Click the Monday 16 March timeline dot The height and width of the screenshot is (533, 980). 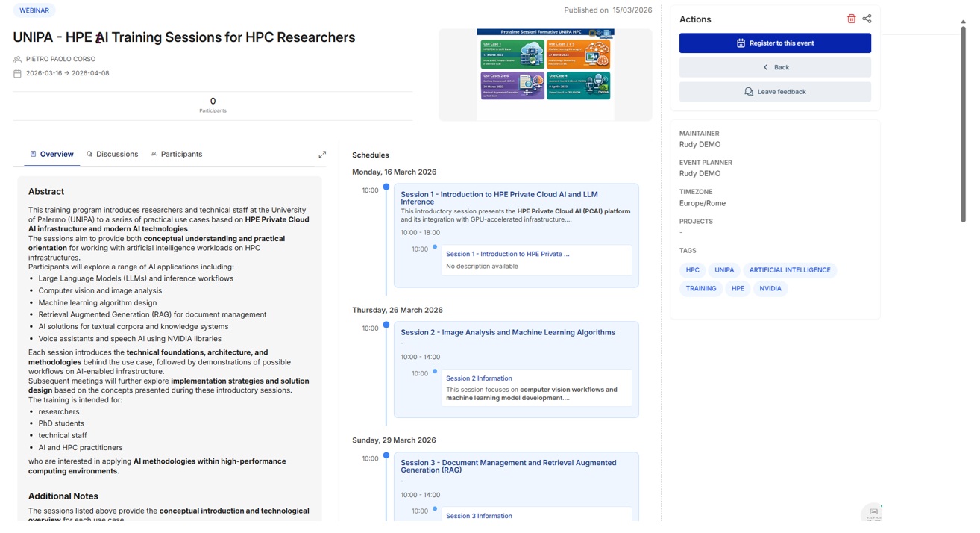pyautogui.click(x=386, y=187)
